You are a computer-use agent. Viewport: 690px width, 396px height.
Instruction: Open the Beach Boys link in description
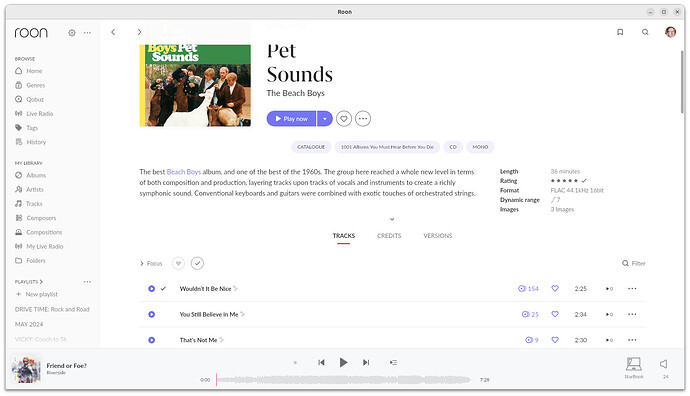(184, 172)
